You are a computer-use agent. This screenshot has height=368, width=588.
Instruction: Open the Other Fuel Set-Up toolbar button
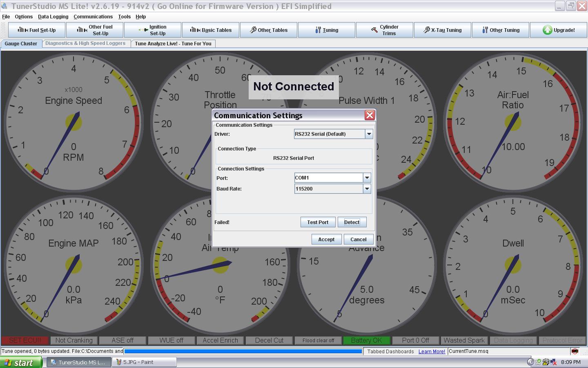[95, 30]
